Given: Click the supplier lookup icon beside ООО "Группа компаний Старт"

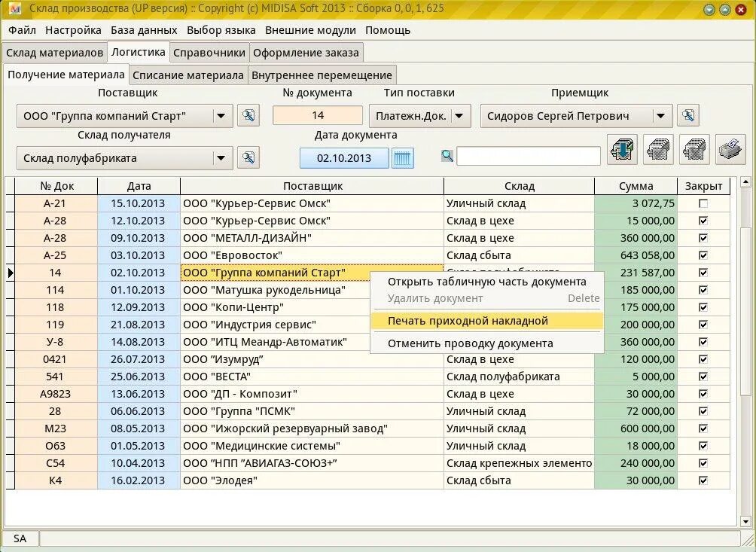Looking at the screenshot, I should click(248, 116).
